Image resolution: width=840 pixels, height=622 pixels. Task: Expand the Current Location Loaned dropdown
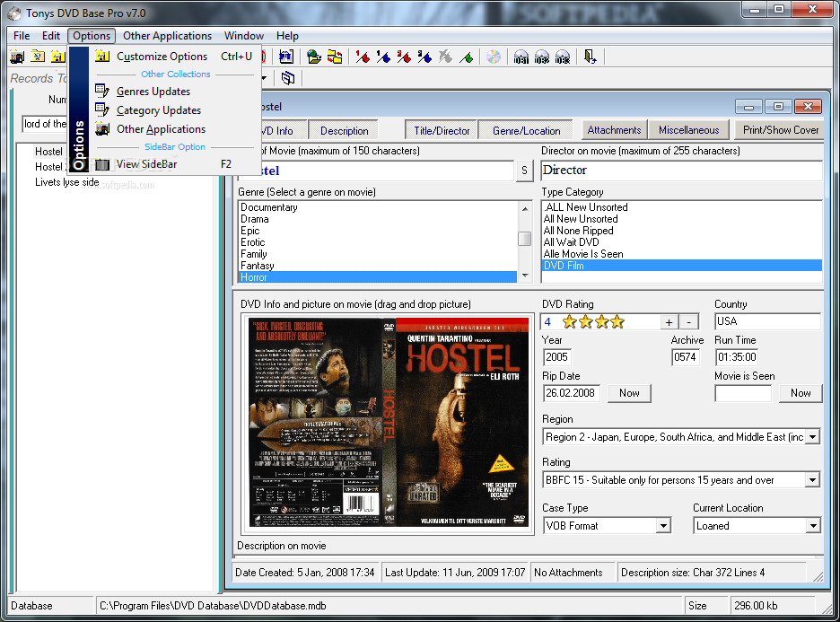[813, 526]
